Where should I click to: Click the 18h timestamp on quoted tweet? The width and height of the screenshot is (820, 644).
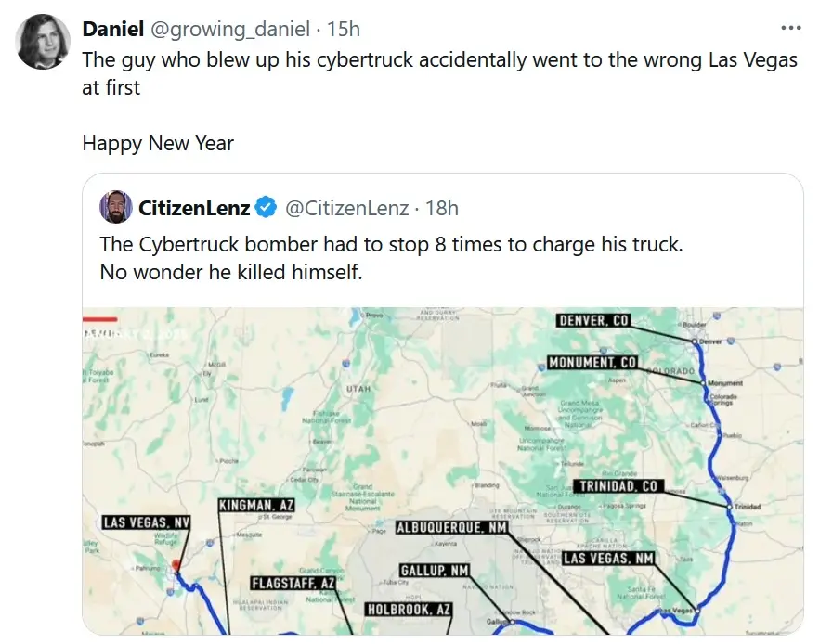(442, 208)
